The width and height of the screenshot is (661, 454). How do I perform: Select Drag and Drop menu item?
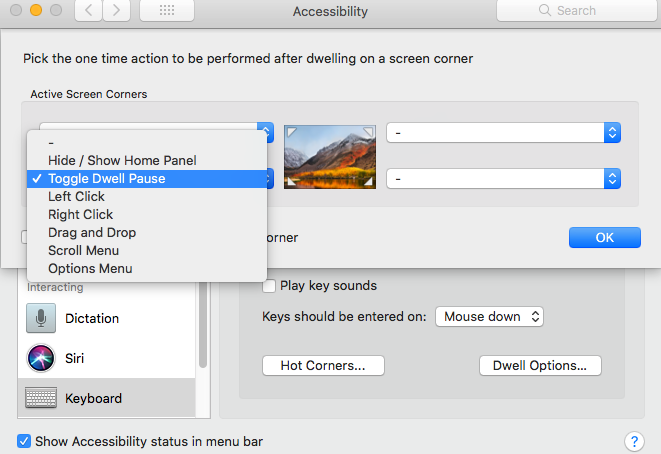pyautogui.click(x=92, y=232)
